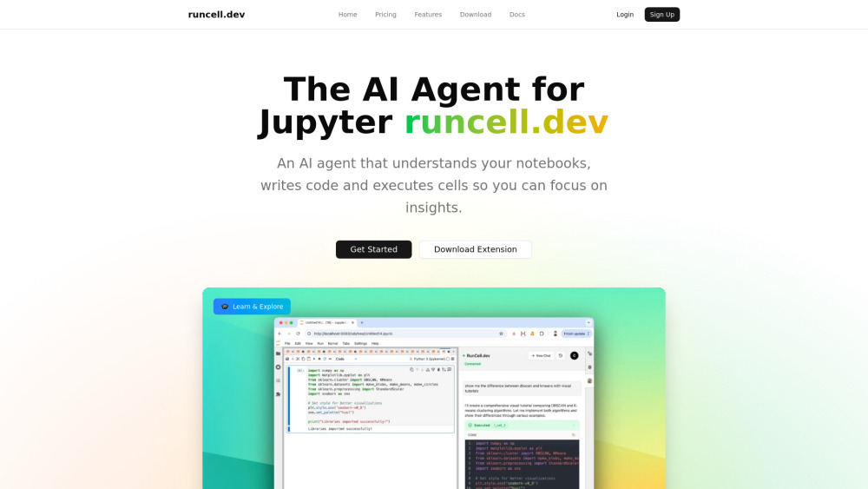The height and width of the screenshot is (489, 868).
Task: Click the extension manager puzzle icon
Action: 278,393
